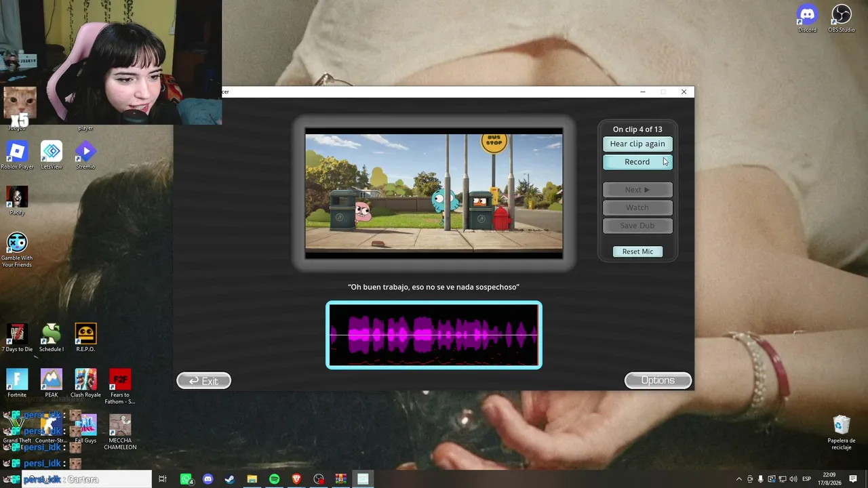Switch the ESP input language indicator
The image size is (868, 488).
pyautogui.click(x=806, y=479)
